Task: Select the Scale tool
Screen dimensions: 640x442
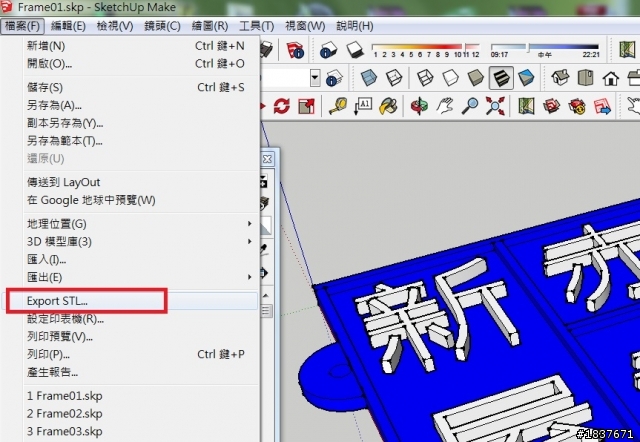Action: pyautogui.click(x=307, y=106)
